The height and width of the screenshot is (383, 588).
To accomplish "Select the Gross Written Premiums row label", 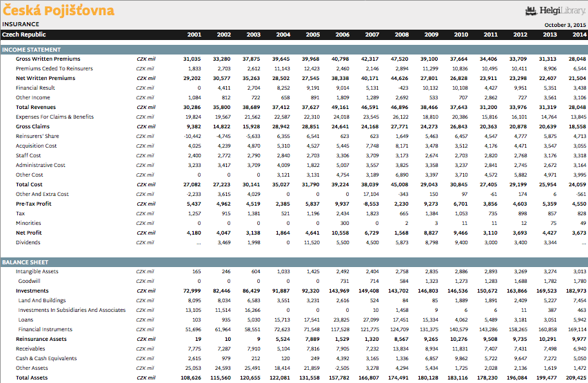I will [x=48, y=59].
